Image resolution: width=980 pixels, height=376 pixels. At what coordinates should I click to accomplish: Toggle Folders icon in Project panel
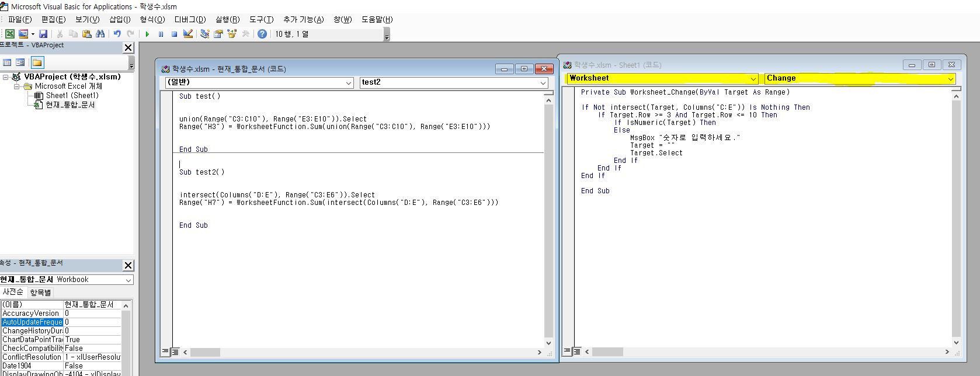(37, 62)
